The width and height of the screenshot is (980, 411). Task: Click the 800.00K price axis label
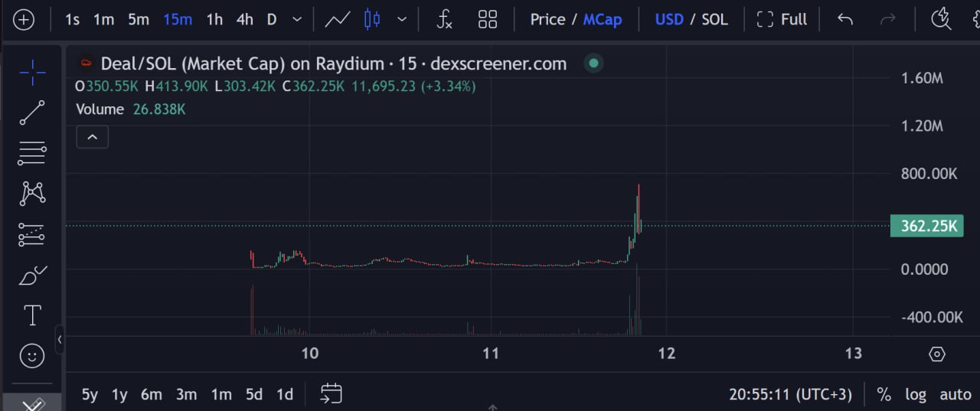929,174
